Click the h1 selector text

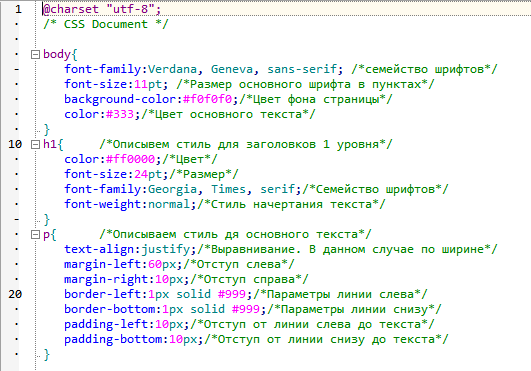tap(50, 144)
